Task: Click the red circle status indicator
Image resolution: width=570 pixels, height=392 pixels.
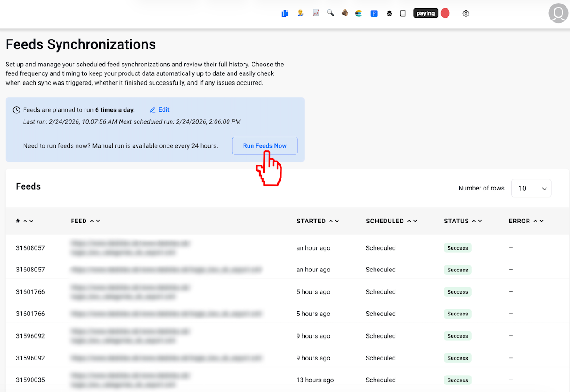Action: point(445,13)
